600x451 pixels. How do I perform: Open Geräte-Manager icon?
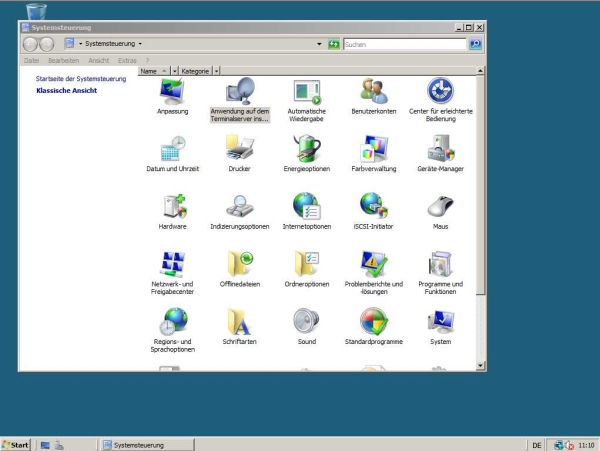[440, 154]
